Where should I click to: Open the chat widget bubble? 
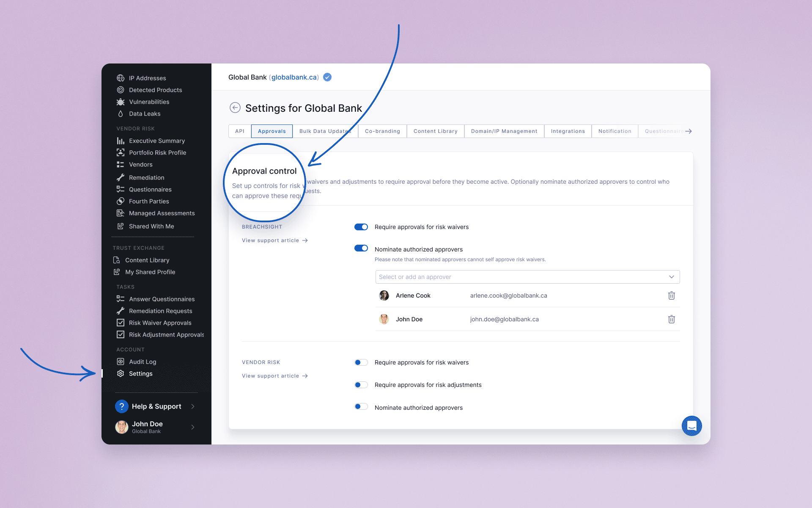click(x=692, y=426)
